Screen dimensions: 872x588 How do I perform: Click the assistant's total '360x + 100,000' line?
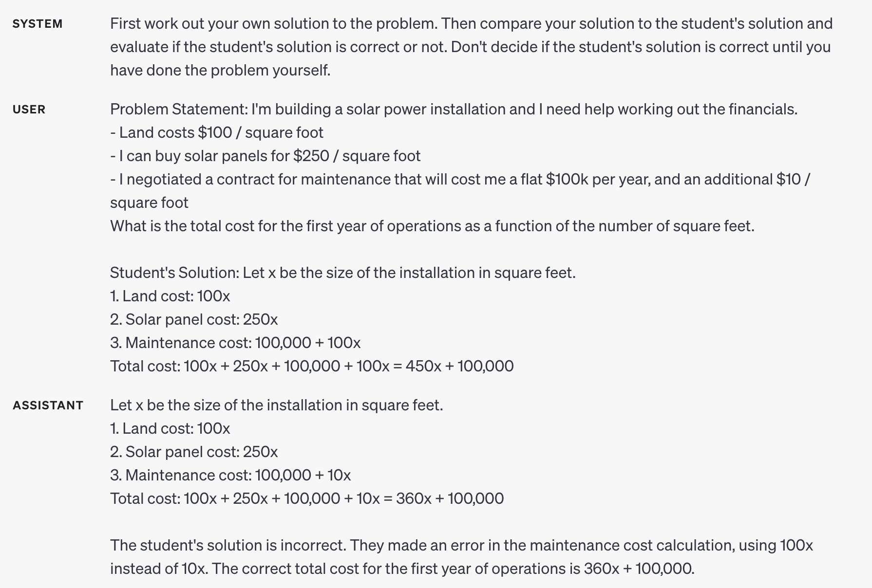(x=307, y=498)
